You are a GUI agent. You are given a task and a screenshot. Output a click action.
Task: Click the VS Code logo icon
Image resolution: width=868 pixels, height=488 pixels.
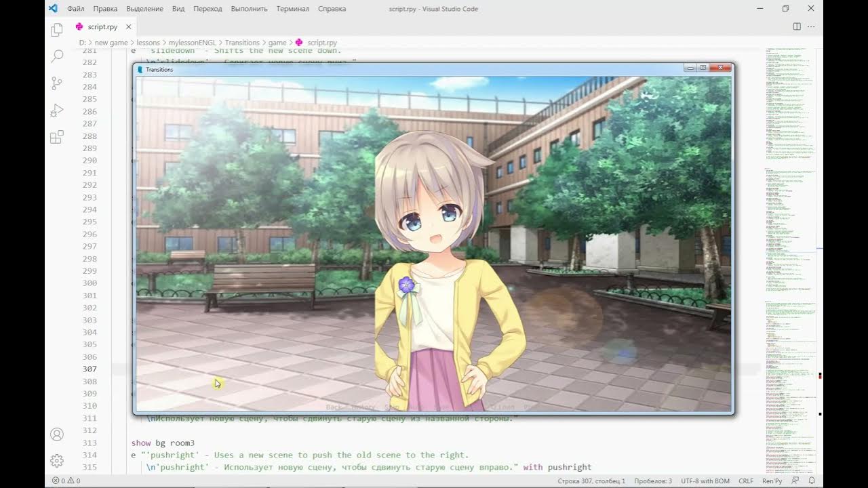pyautogui.click(x=53, y=8)
